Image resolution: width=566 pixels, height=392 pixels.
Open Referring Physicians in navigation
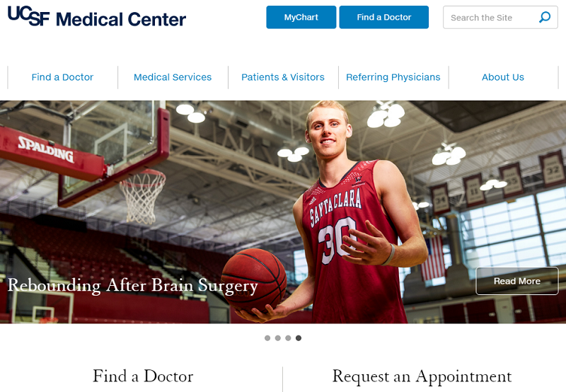click(393, 77)
